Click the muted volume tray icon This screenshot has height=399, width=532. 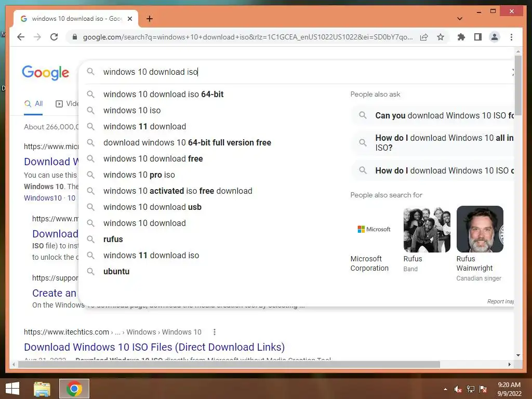458,389
